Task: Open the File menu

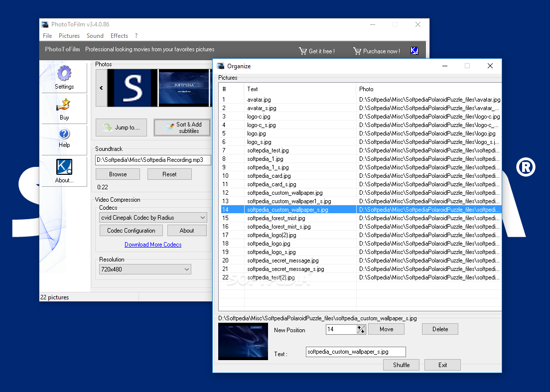Action: pyautogui.click(x=47, y=36)
